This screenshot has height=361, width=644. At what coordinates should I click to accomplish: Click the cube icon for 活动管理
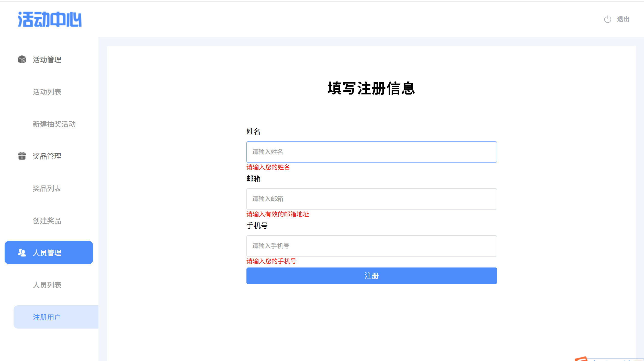(22, 60)
